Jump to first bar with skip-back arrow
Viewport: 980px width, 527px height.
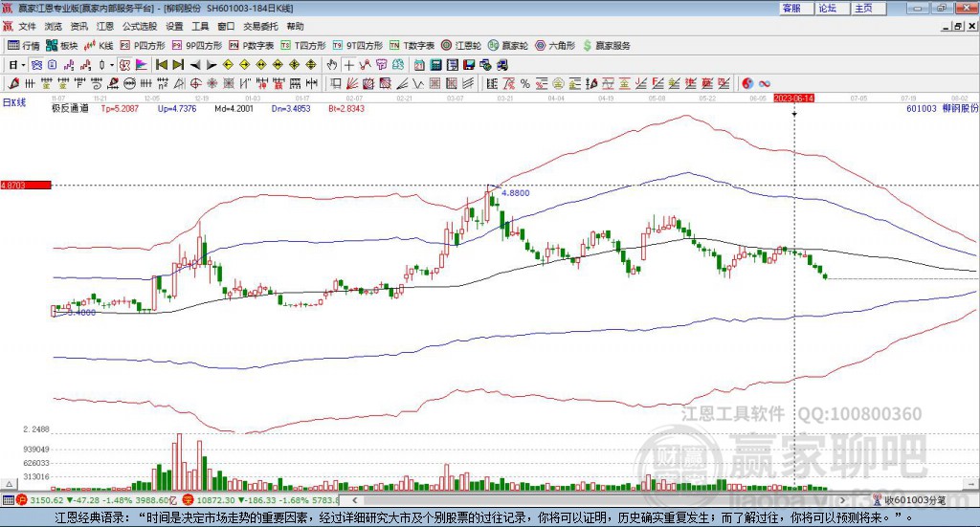pyautogui.click(x=161, y=64)
